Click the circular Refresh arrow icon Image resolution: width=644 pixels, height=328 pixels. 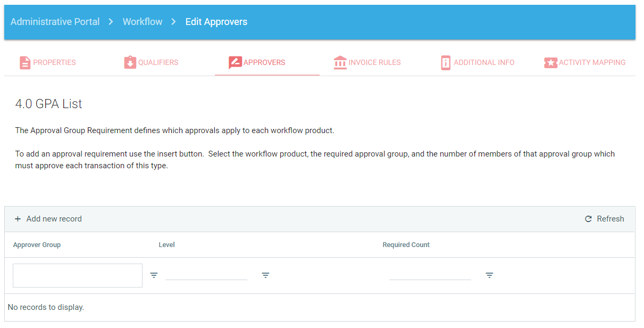coord(588,219)
